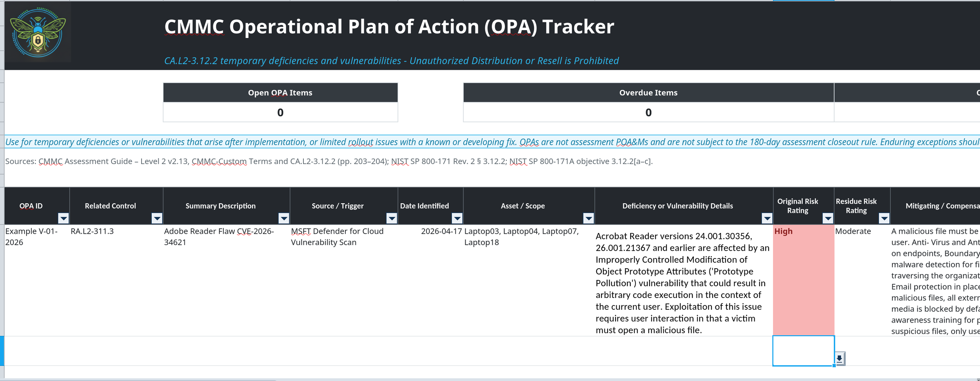Click the Mitigating / Compensating column header

tap(935, 206)
